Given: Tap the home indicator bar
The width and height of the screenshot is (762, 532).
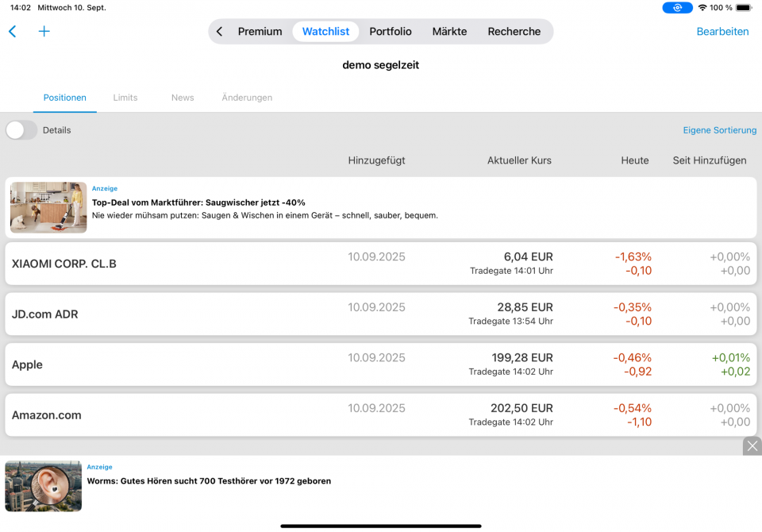Looking at the screenshot, I should 380,526.
